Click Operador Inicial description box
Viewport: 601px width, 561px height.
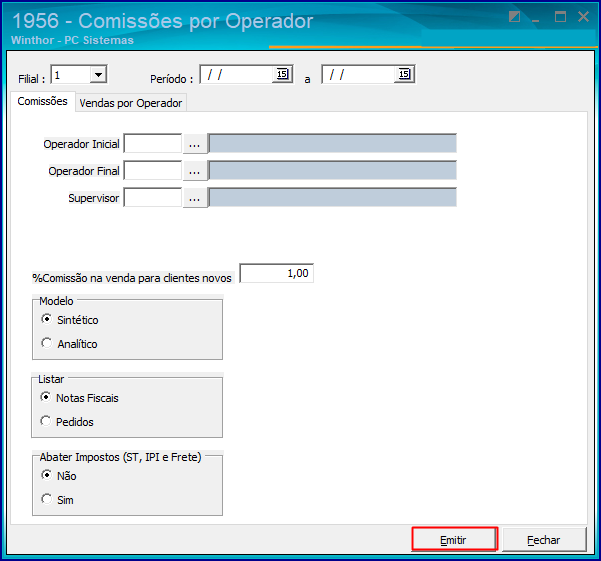click(x=332, y=144)
